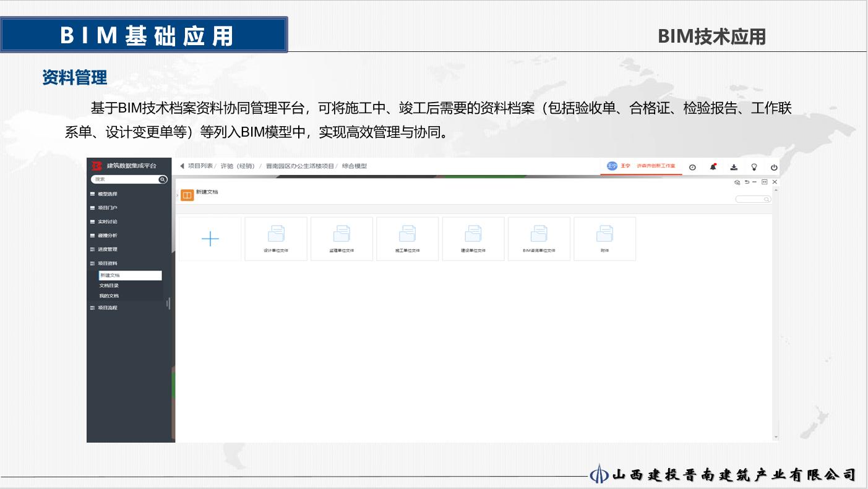Click the panel search magnifier icon
This screenshot has height=489, width=868.
[x=767, y=200]
